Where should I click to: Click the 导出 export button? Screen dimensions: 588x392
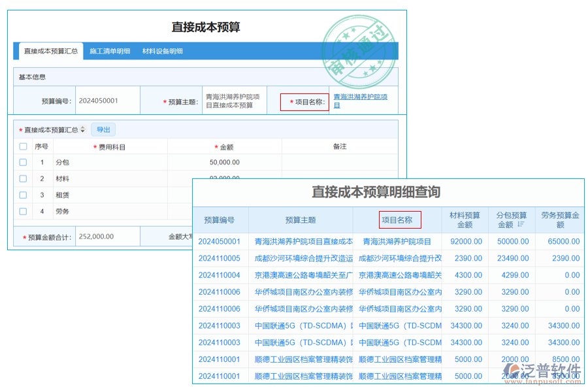point(103,129)
